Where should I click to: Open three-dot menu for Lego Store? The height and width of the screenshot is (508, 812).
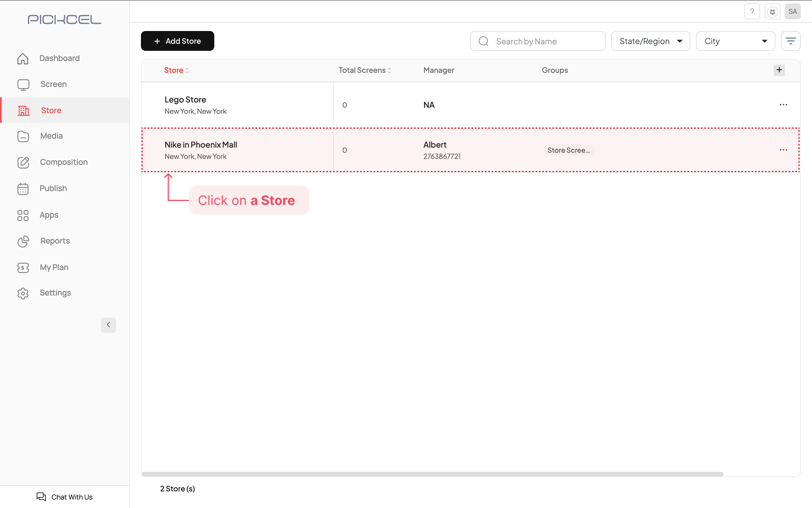coord(783,105)
